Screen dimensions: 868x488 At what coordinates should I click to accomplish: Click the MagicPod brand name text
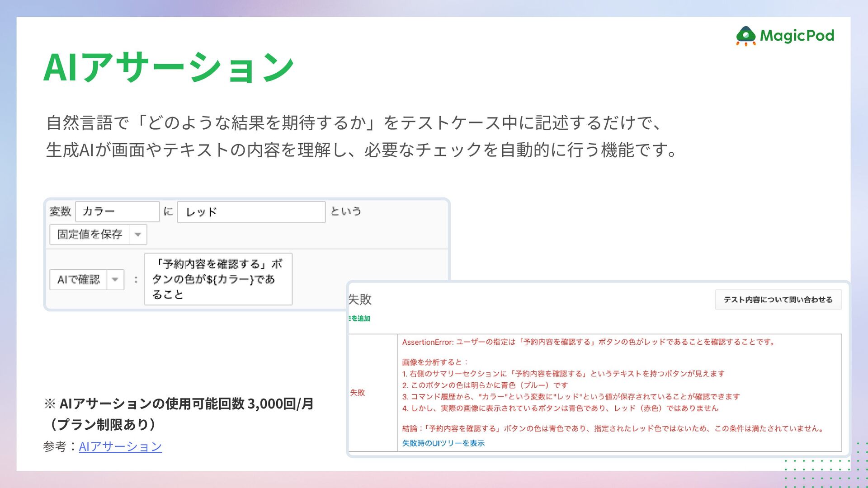[797, 36]
